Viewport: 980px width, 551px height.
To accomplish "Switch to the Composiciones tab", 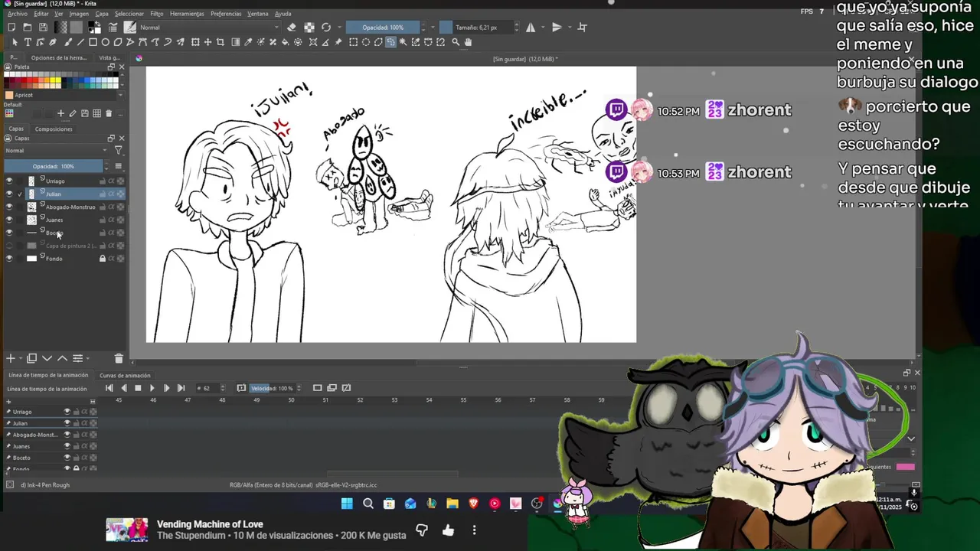I will tap(54, 129).
